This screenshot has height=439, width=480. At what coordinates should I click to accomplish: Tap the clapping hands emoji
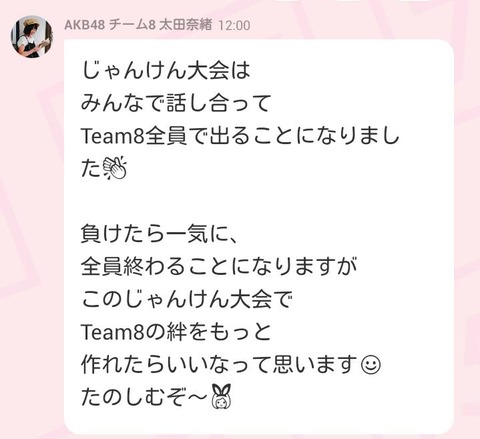click(x=114, y=169)
